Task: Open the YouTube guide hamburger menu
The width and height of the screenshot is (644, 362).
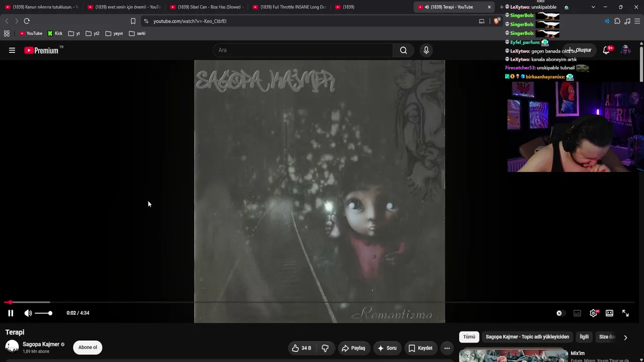Action: pos(12,50)
